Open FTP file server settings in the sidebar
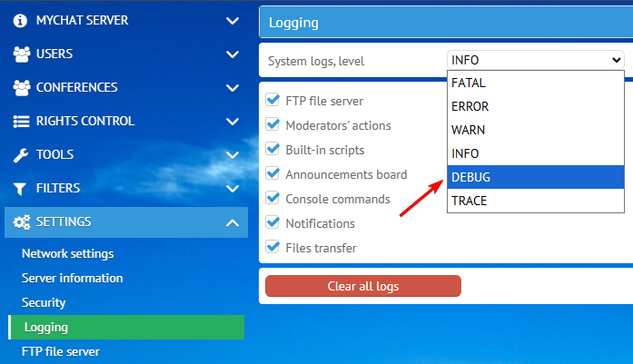 pos(61,352)
